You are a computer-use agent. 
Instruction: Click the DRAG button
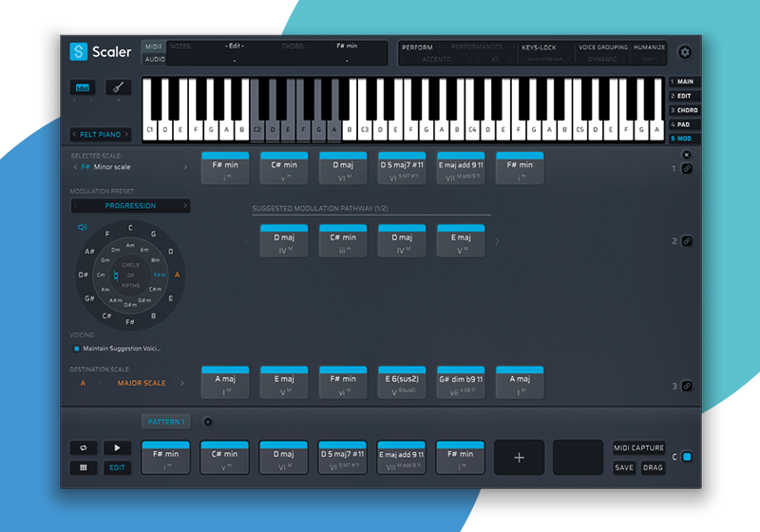(653, 467)
